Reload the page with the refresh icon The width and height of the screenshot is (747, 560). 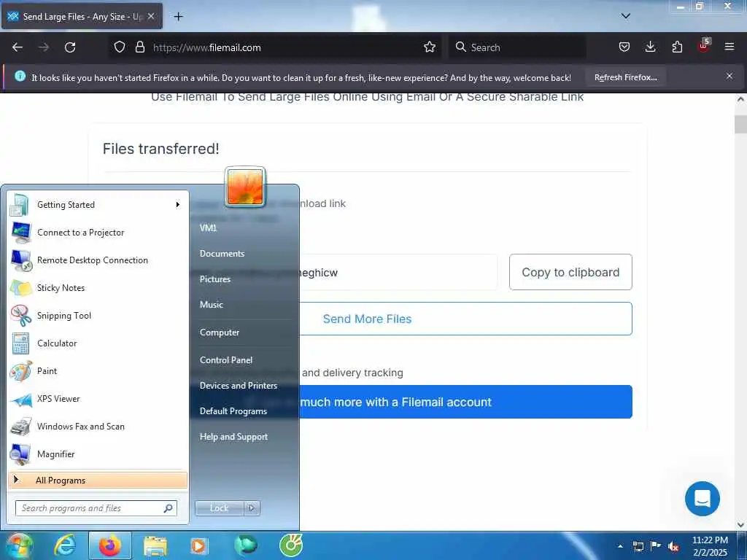click(70, 47)
